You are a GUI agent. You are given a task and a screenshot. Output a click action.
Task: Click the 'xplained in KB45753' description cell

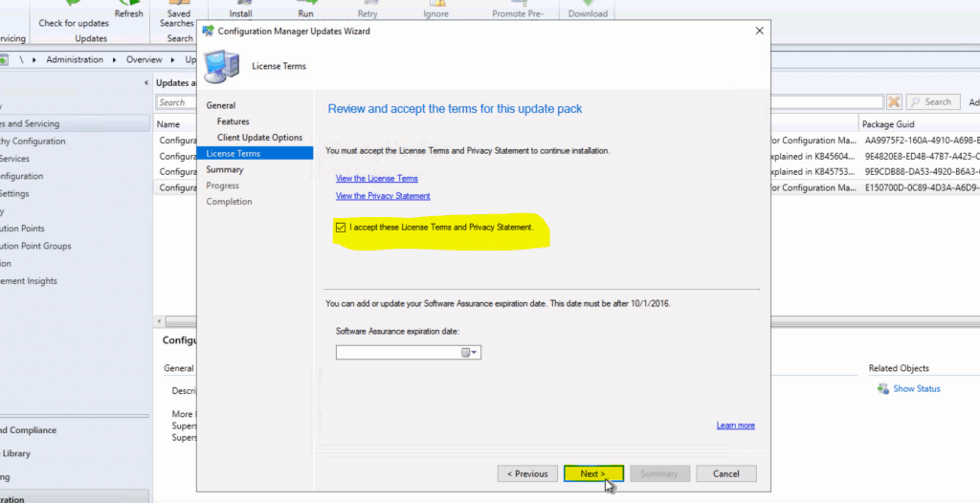[812, 172]
